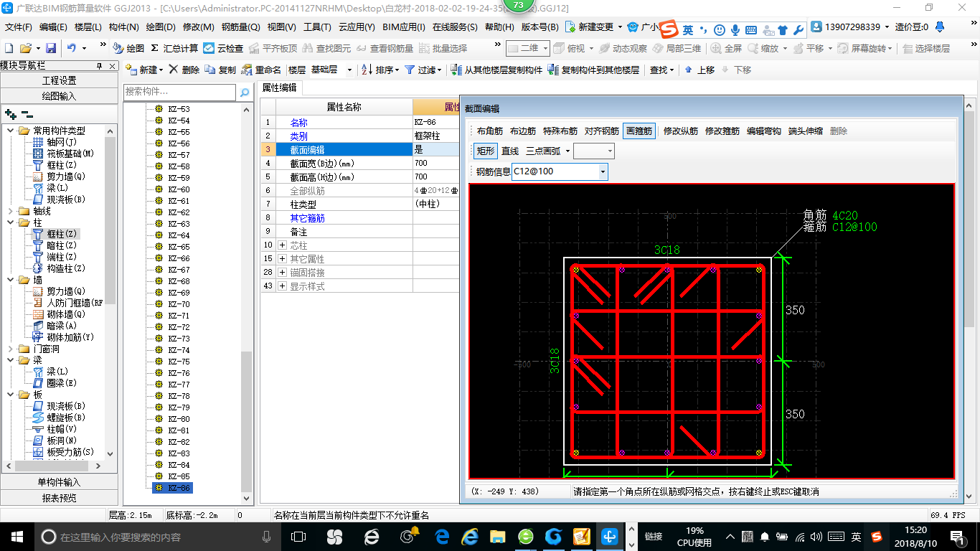The height and width of the screenshot is (551, 980).
Task: Select 矩形 rectangle draw mode
Action: [486, 151]
